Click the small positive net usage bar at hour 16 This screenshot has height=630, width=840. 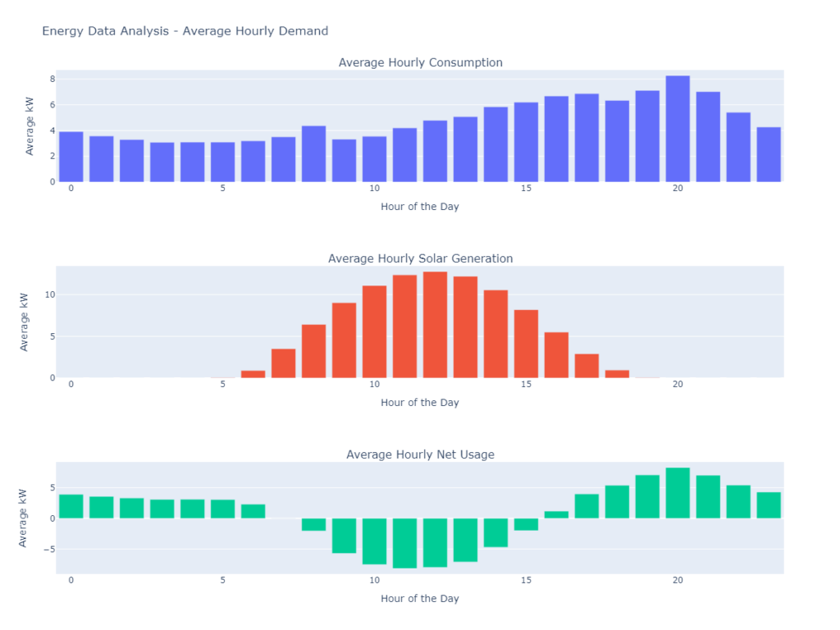click(556, 515)
